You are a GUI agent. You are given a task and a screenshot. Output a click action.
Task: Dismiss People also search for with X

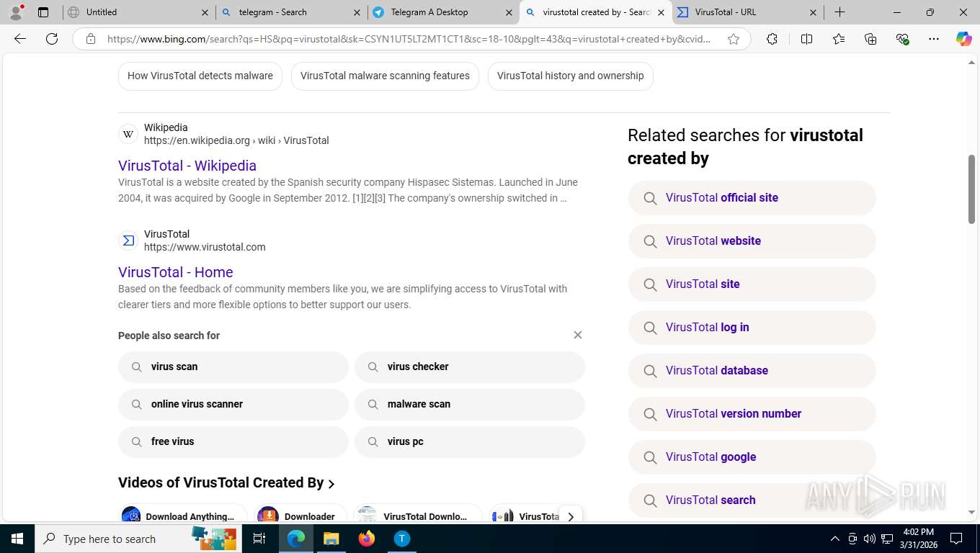click(x=577, y=335)
